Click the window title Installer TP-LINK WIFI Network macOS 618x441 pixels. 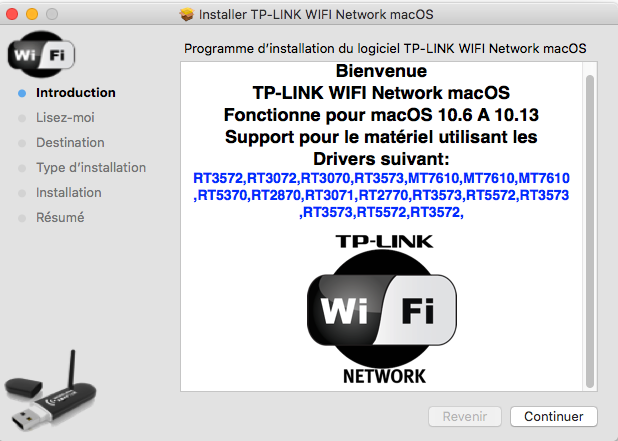316,15
